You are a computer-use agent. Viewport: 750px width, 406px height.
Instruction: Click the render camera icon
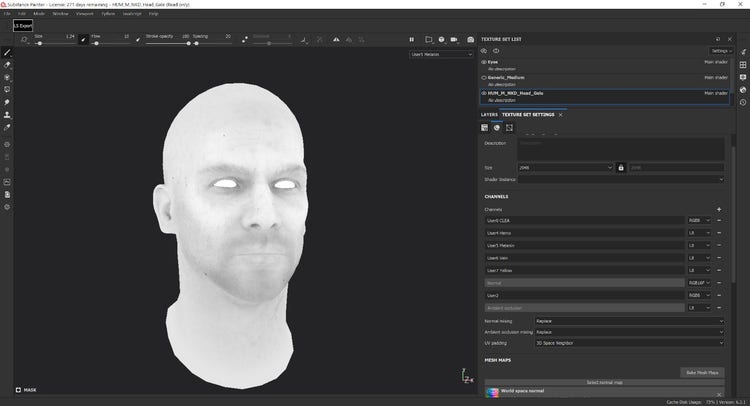(471, 39)
